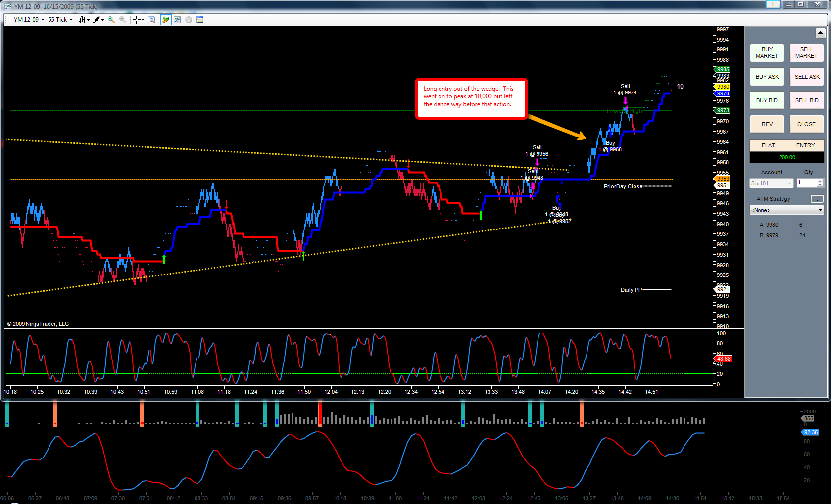Click the SELL MARKET button
831x504 pixels.
pos(806,53)
